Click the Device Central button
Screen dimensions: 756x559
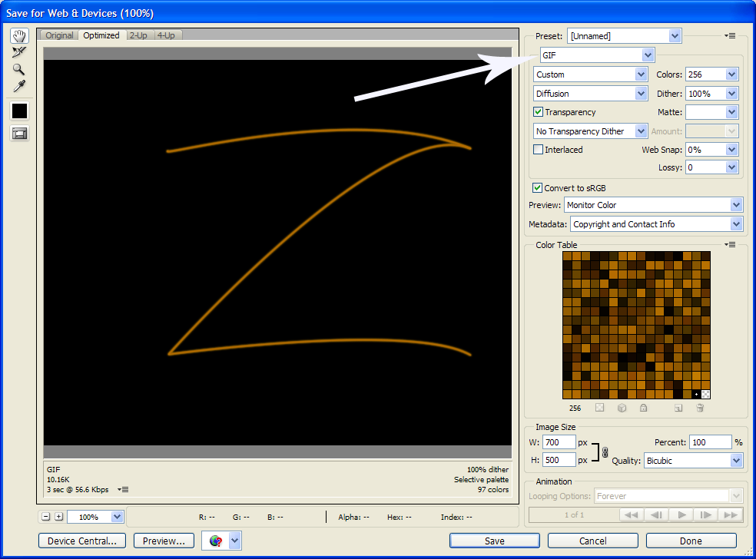[82, 541]
